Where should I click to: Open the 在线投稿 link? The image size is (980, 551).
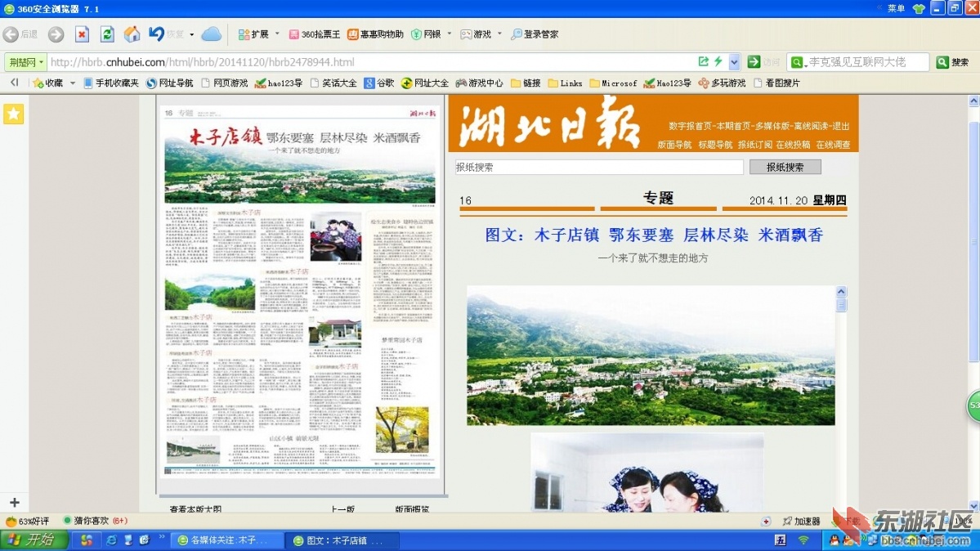793,145
